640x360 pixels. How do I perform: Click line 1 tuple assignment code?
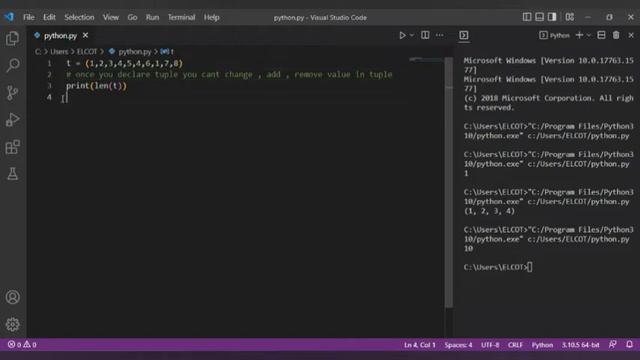124,63
